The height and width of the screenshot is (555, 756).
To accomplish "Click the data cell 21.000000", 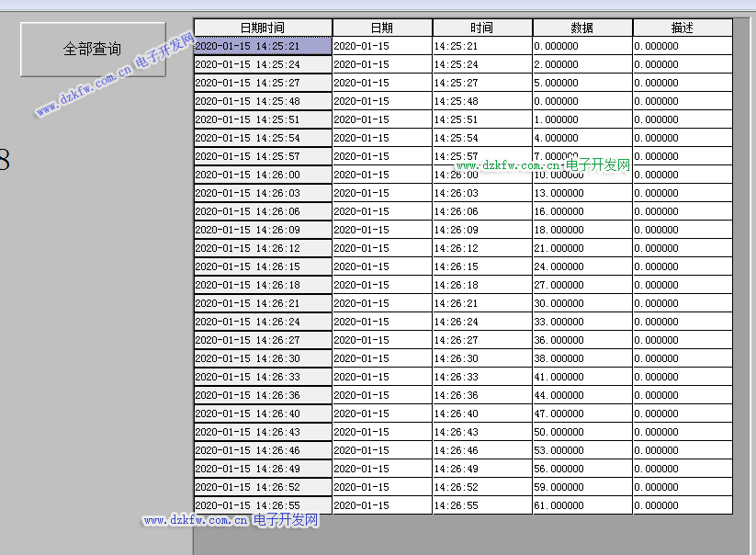I will (x=582, y=248).
